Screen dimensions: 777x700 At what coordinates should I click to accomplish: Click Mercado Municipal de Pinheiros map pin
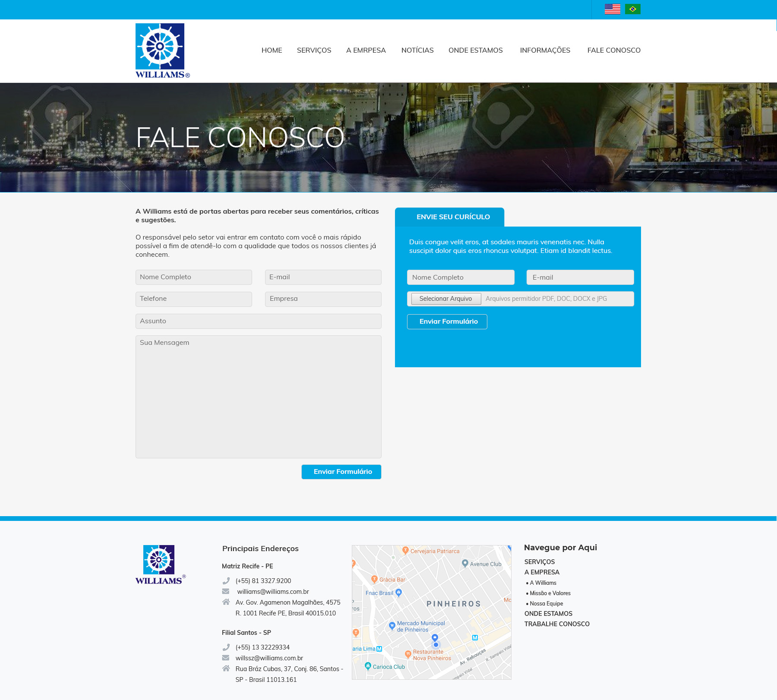click(392, 625)
